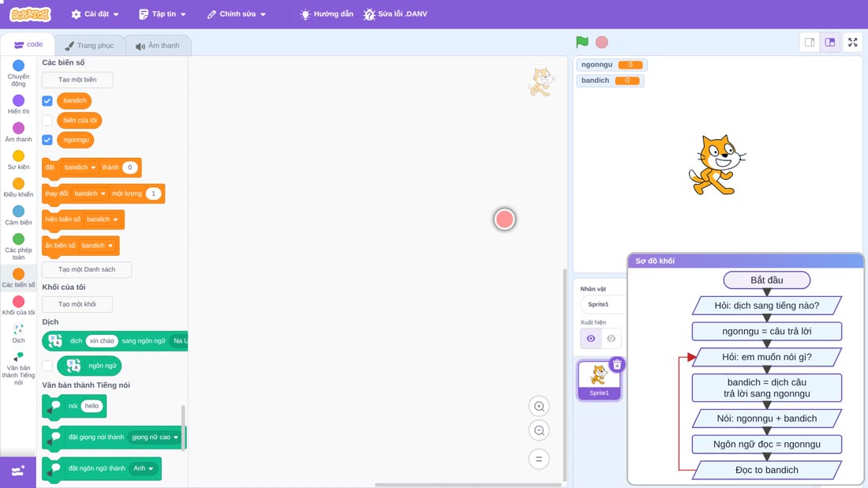Switch to large stage layout
Image resolution: width=868 pixels, height=488 pixels.
coord(830,42)
